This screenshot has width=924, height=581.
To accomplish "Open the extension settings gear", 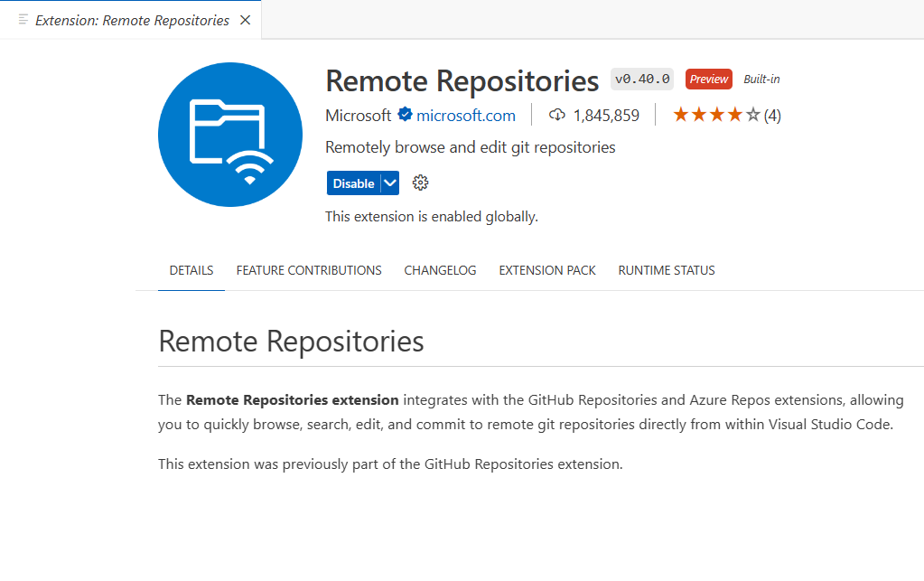I will point(419,183).
